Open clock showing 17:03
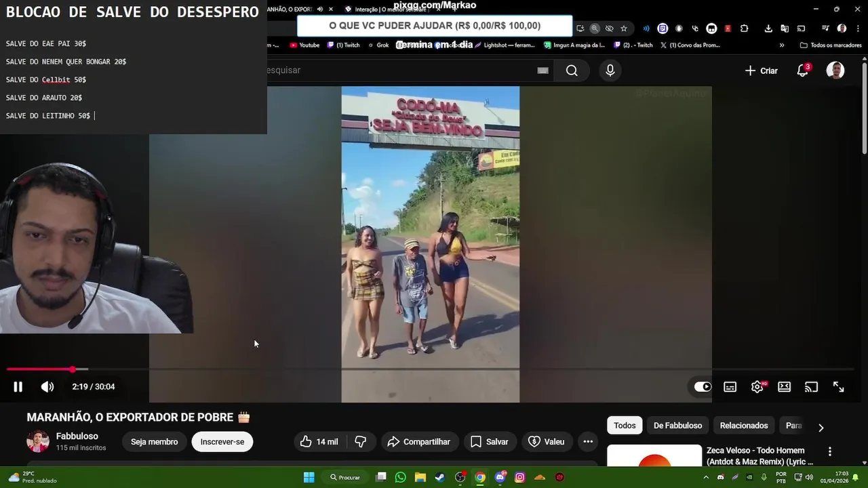The height and width of the screenshot is (488, 868). 833,477
